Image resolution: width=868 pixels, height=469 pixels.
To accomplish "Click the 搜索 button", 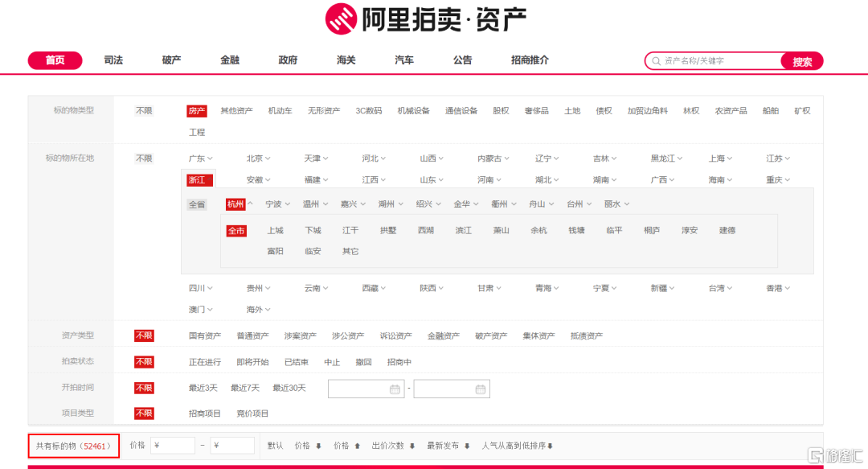I will tap(802, 61).
